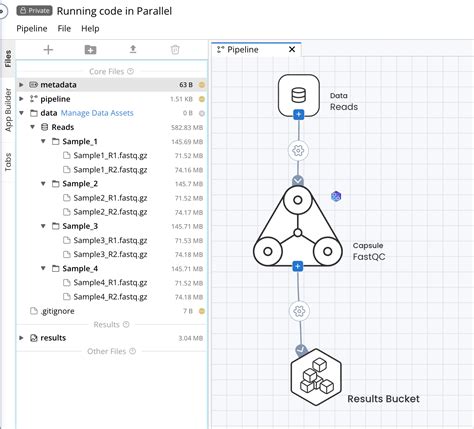This screenshot has height=429, width=474.
Task: Click the plus connector under FastQC capsule
Action: click(298, 266)
